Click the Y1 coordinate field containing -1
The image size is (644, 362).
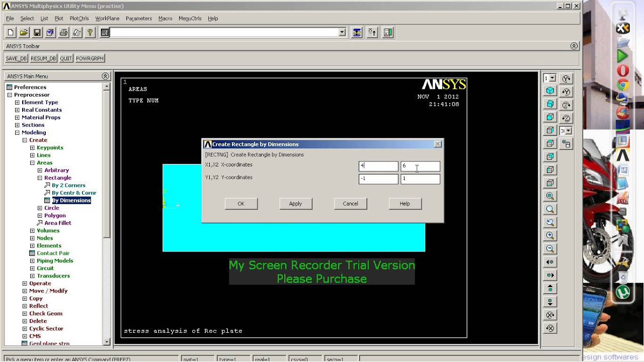[x=378, y=179]
